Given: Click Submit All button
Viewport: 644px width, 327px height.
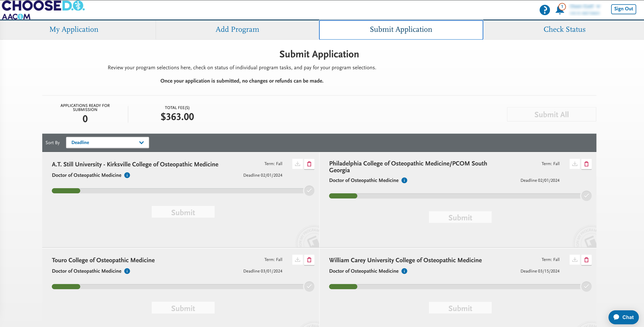Looking at the screenshot, I should coord(551,114).
